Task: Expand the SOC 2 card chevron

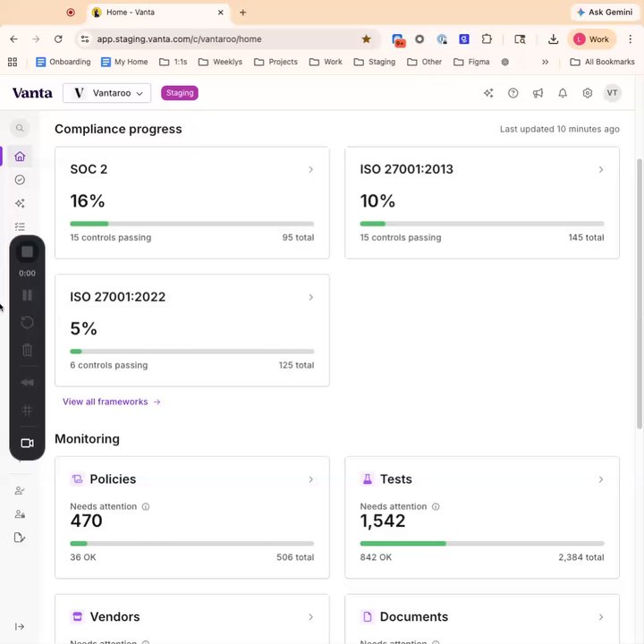Action: 311,169
